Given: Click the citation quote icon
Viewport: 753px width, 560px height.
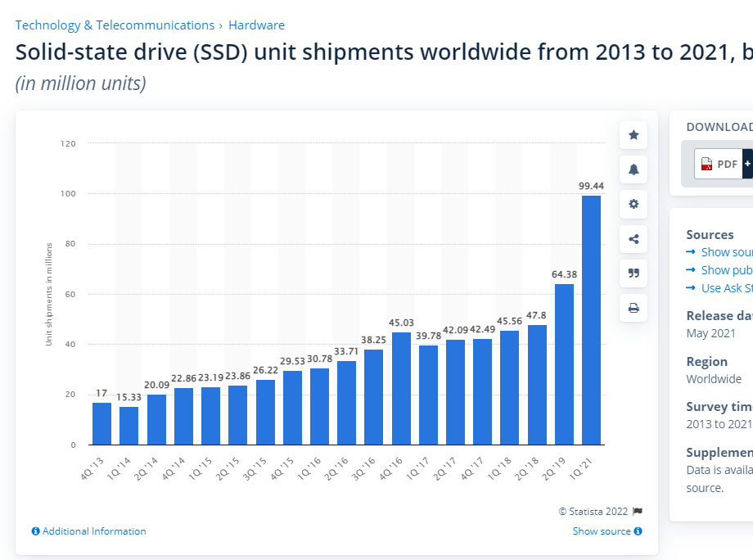Looking at the screenshot, I should click(634, 273).
